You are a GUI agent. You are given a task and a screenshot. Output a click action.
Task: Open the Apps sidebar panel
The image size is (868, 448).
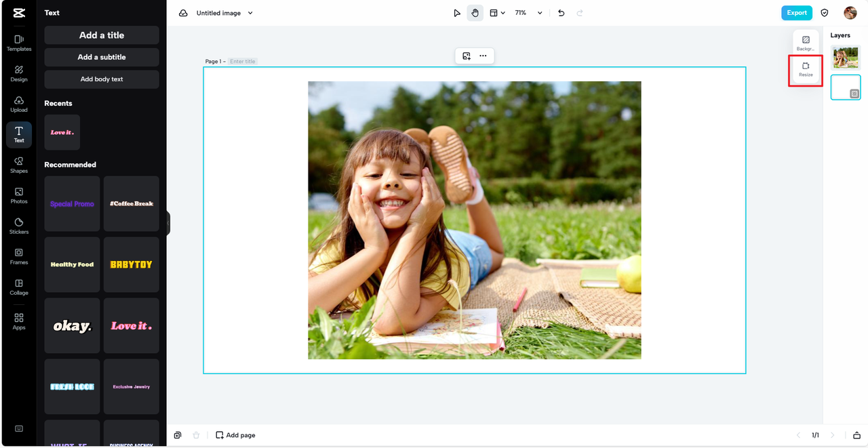(x=19, y=321)
